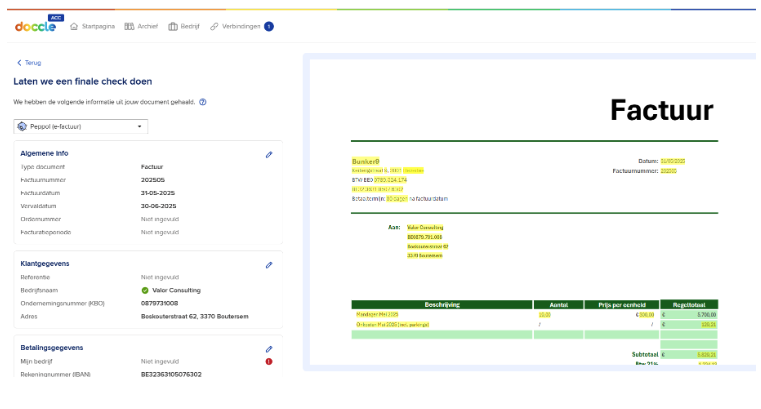Click the red error icon next to Mijn bedrijf
The width and height of the screenshot is (761, 409).
coord(269,361)
